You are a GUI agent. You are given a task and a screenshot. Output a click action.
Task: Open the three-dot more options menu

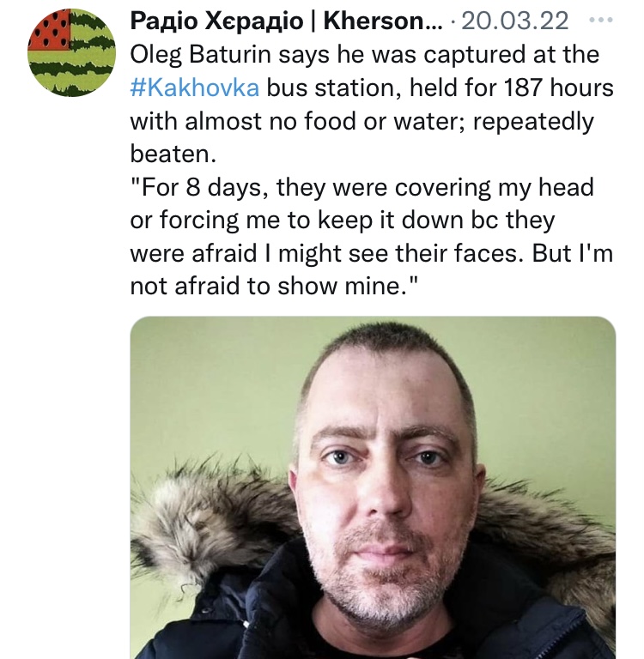pyautogui.click(x=600, y=20)
